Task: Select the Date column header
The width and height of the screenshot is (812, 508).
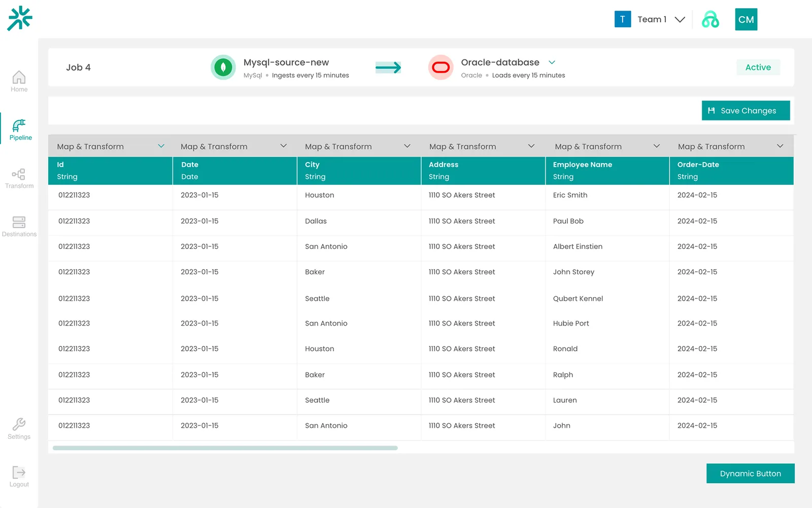Action: (x=234, y=171)
